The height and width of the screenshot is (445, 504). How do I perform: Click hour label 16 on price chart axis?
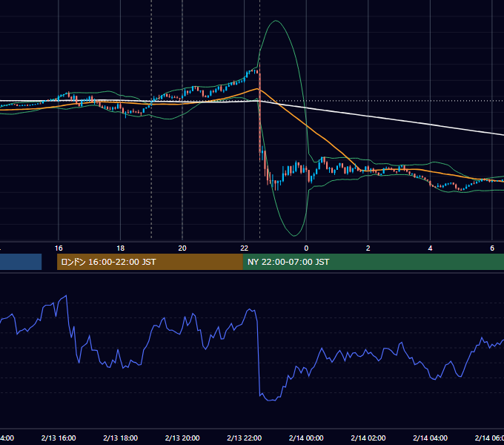(59, 248)
